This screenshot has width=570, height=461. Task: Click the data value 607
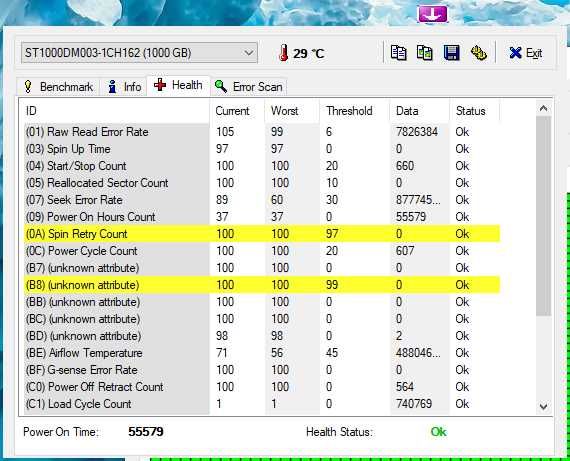click(405, 251)
